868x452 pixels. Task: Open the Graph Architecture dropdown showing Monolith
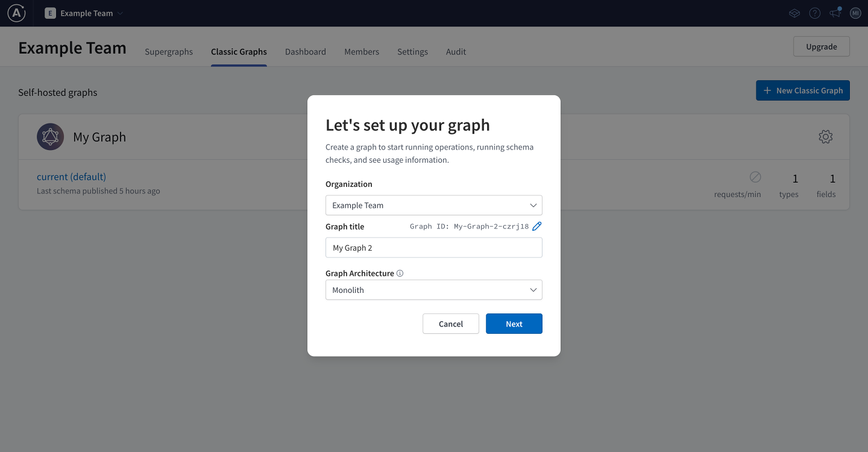433,290
